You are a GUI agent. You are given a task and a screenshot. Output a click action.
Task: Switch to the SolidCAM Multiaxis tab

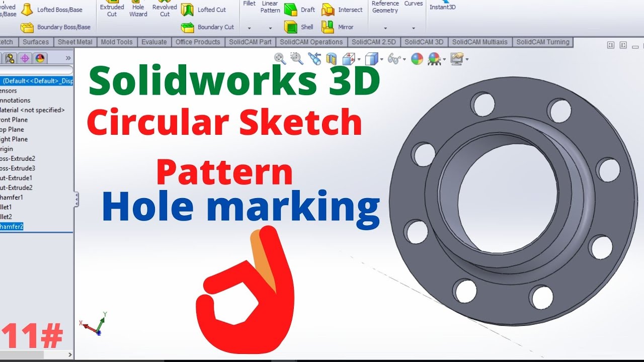click(x=480, y=42)
